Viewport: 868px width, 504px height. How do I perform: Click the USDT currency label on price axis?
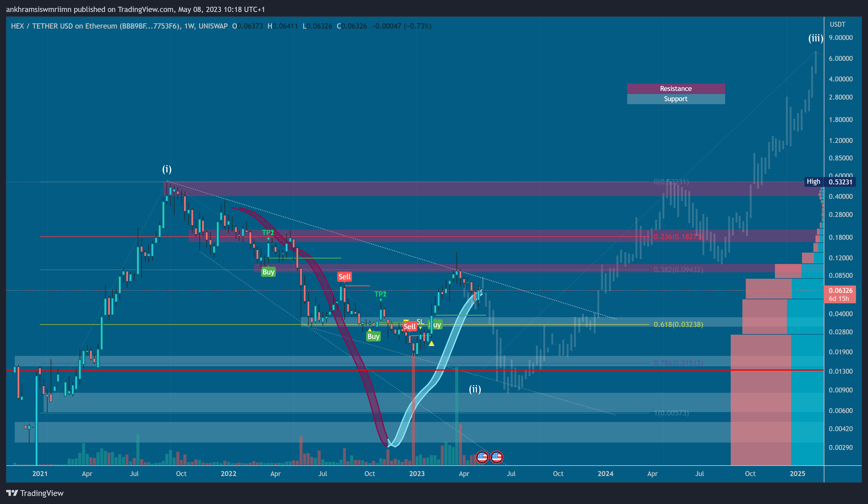point(837,25)
